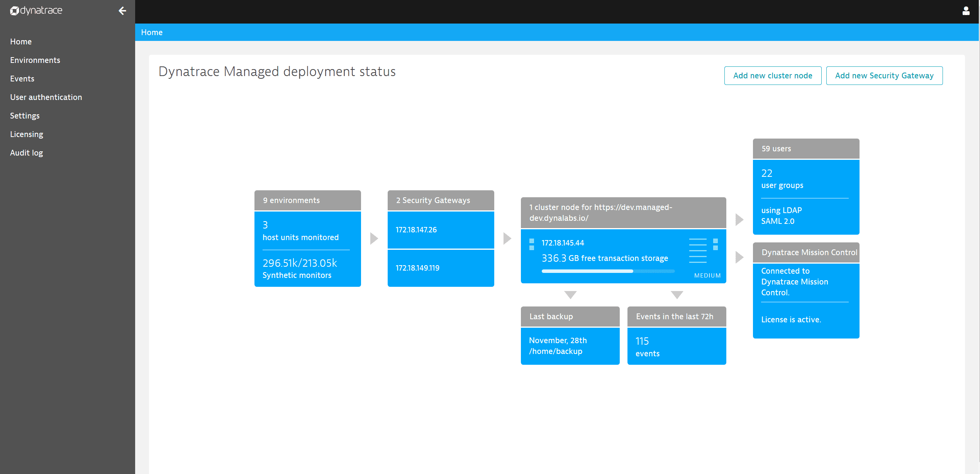
Task: Open Environments in sidebar
Action: tap(35, 60)
